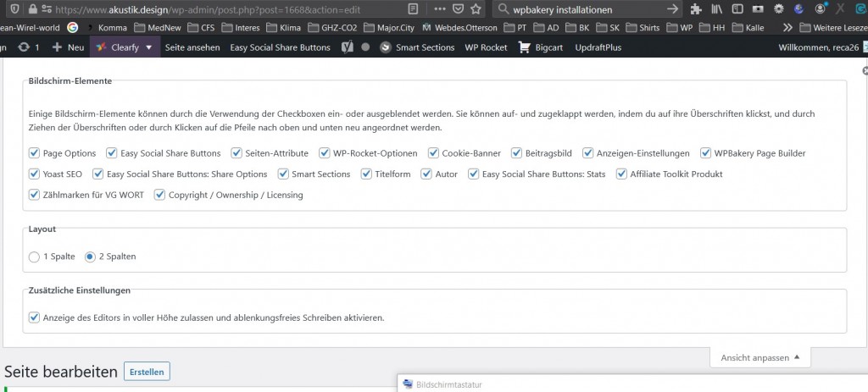This screenshot has width=868, height=392.
Task: Click WordPress updates refresh icon
Action: coord(24,47)
